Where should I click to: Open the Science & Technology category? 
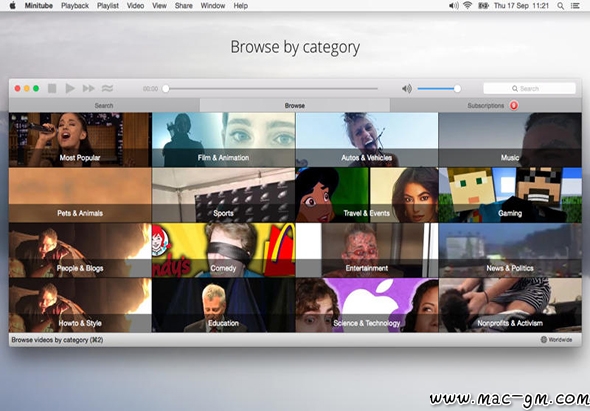click(367, 305)
